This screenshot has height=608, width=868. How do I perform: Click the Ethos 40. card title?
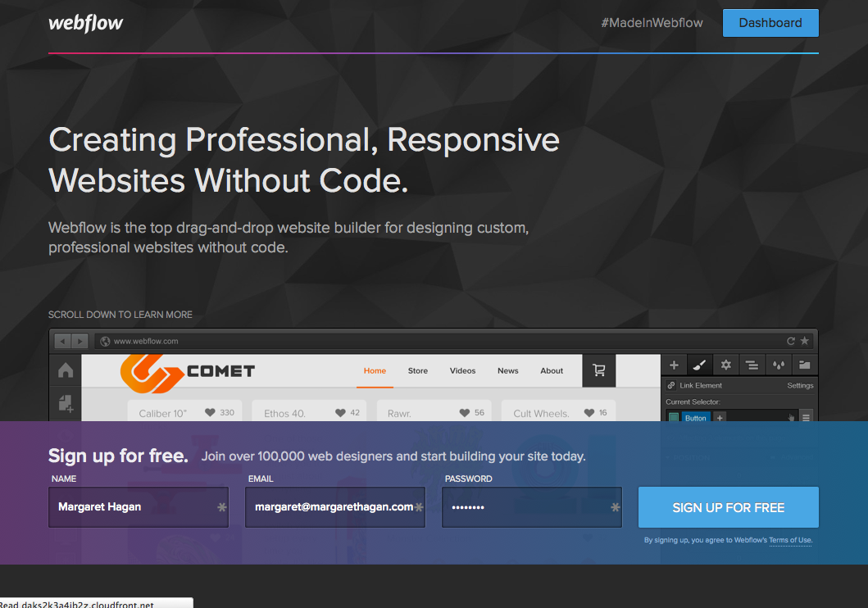point(284,413)
